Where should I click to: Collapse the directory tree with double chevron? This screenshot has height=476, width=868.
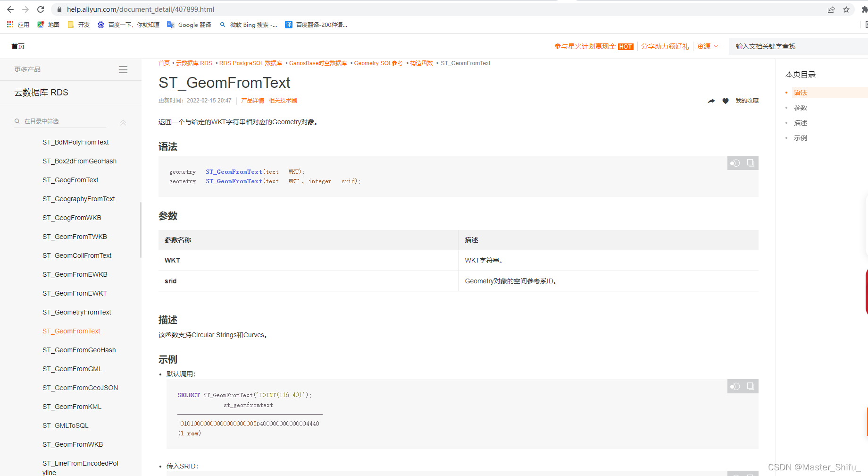[x=123, y=122]
